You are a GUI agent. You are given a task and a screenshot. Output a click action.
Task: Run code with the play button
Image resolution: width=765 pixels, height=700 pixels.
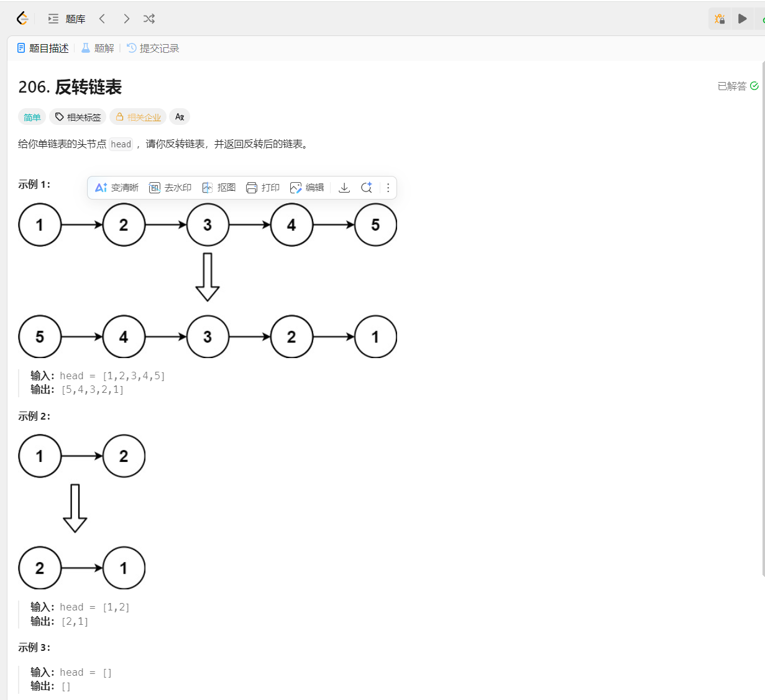click(742, 19)
